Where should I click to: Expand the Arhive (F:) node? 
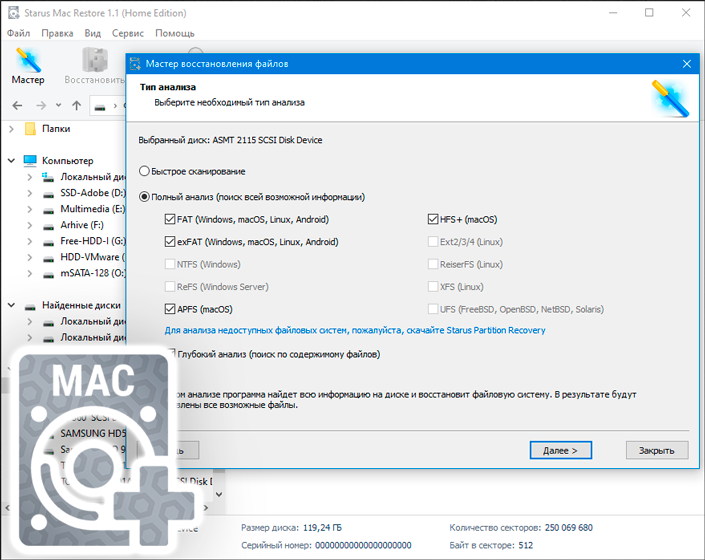click(29, 226)
